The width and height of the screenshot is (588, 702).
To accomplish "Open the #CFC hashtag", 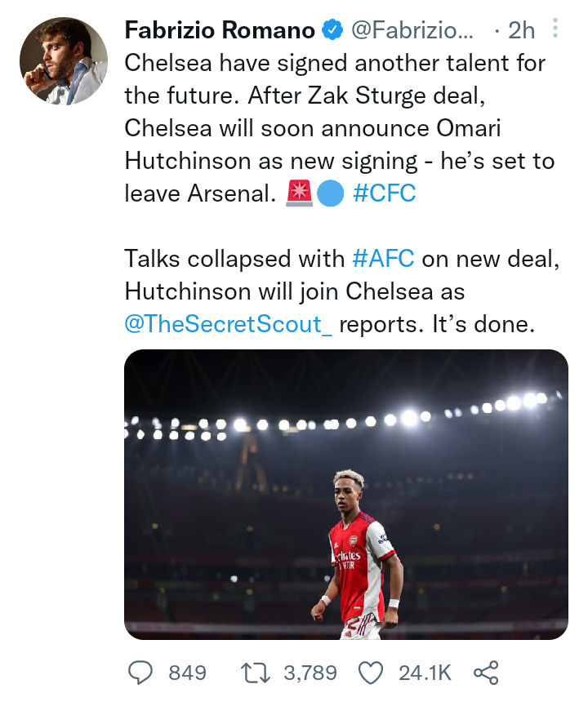I will point(384,193).
